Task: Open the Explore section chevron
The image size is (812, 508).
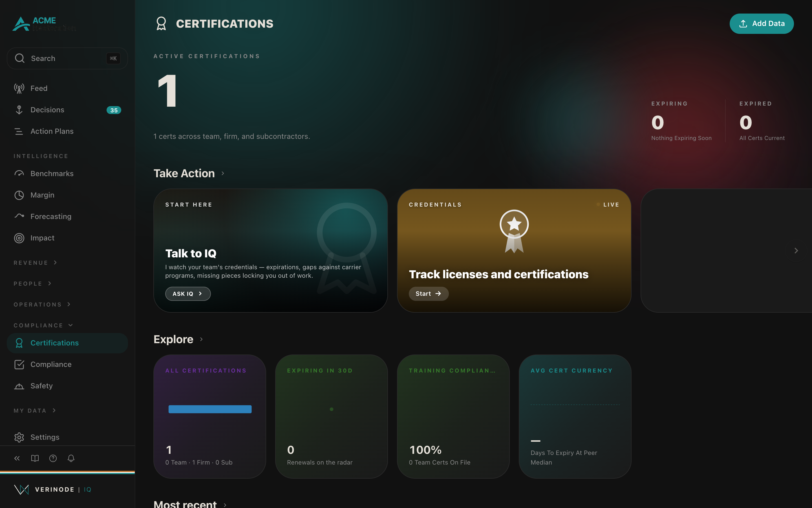Action: point(201,339)
